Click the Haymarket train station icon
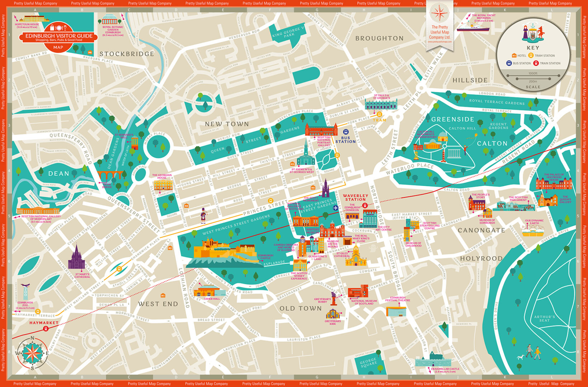 tap(46, 329)
